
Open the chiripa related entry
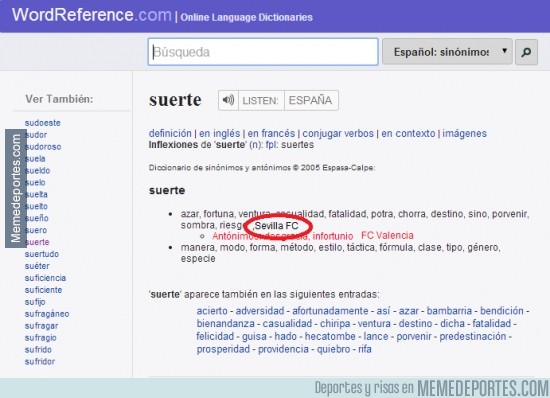click(335, 324)
